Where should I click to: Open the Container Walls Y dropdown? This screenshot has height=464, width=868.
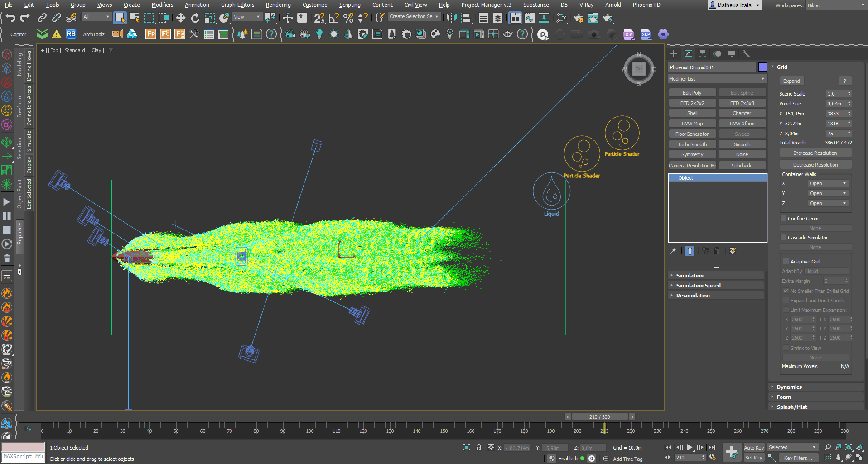(x=828, y=193)
